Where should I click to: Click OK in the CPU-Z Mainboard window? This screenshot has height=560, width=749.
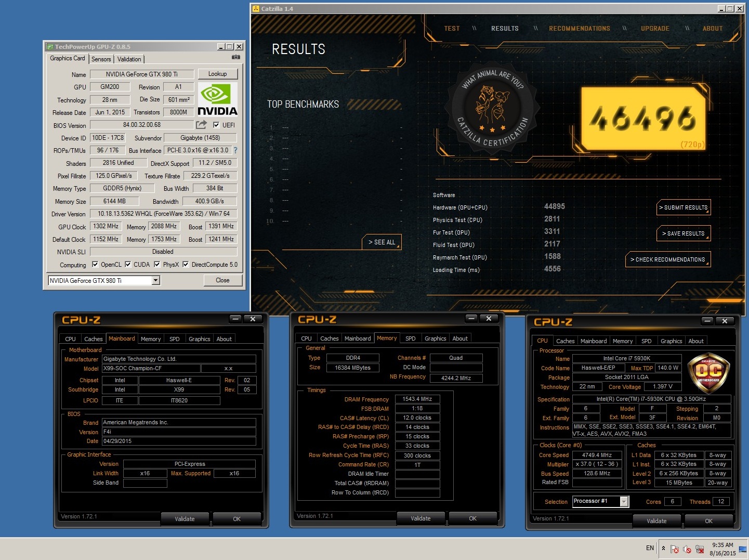(236, 519)
